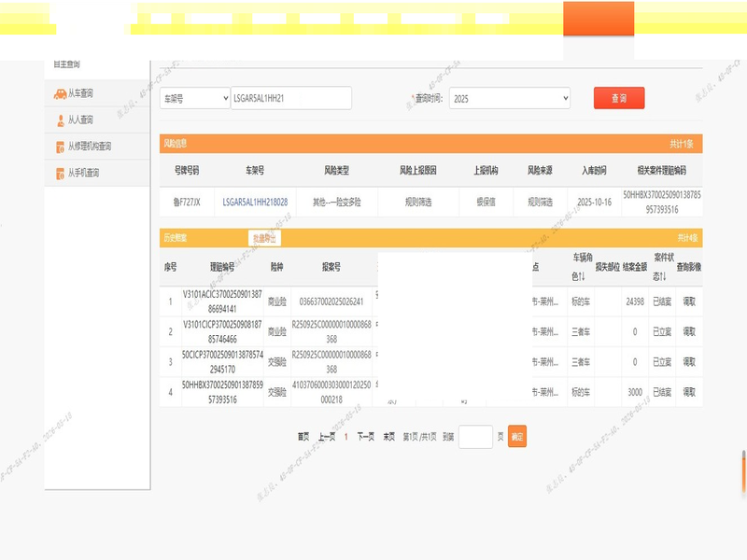747x560 pixels.
Task: Select 规则筛选 under 风险来源 column
Action: 541,202
